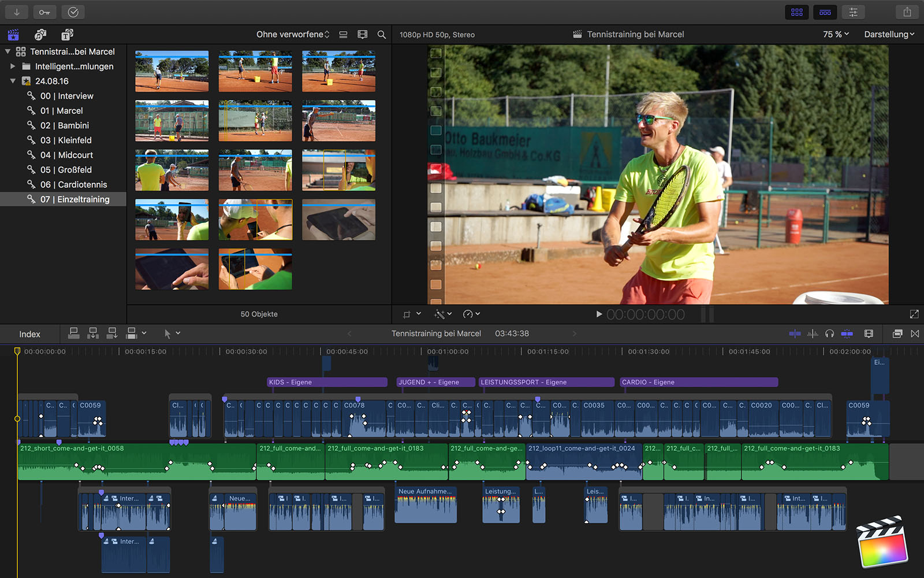Open the Ohne verworfene clip filter
The width and height of the screenshot is (924, 578).
click(x=293, y=35)
